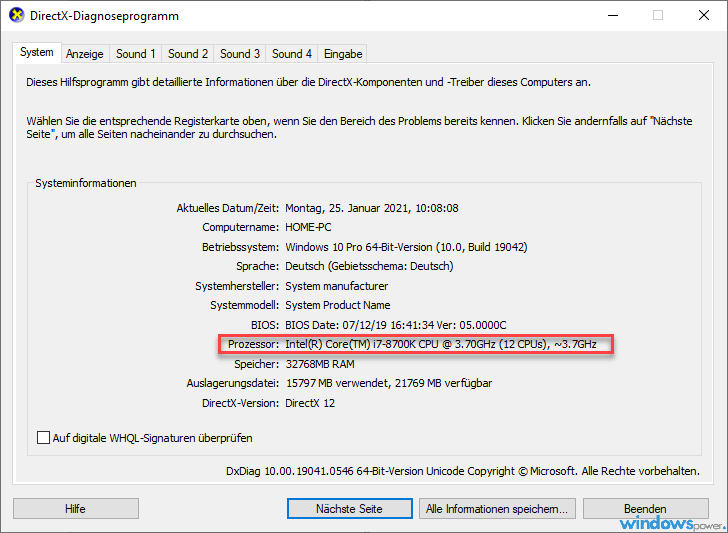Click the Speicher label

tap(257, 364)
